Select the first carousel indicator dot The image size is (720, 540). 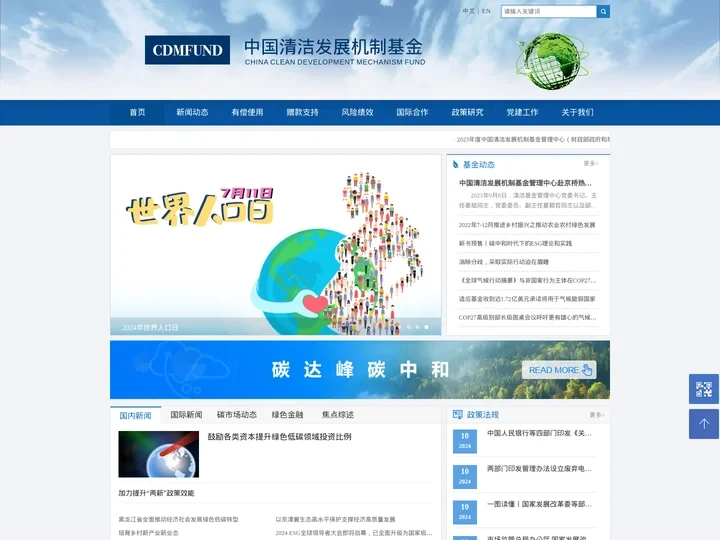408,327
